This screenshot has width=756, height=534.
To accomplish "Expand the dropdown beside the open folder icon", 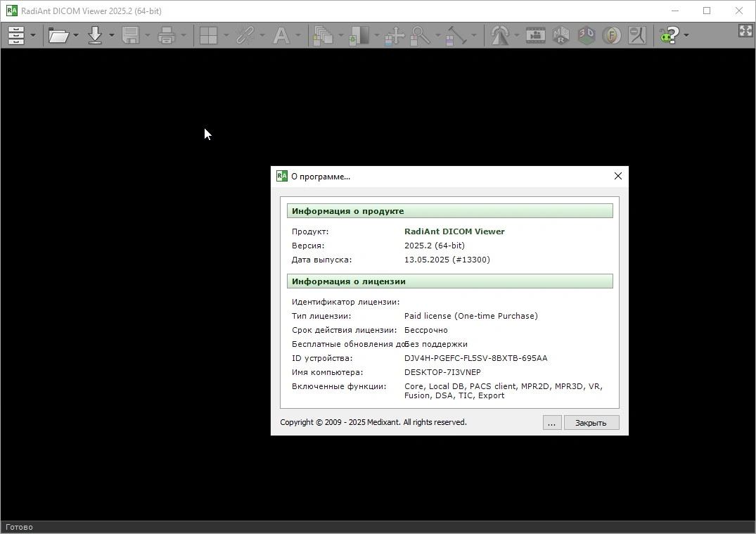I will click(76, 35).
